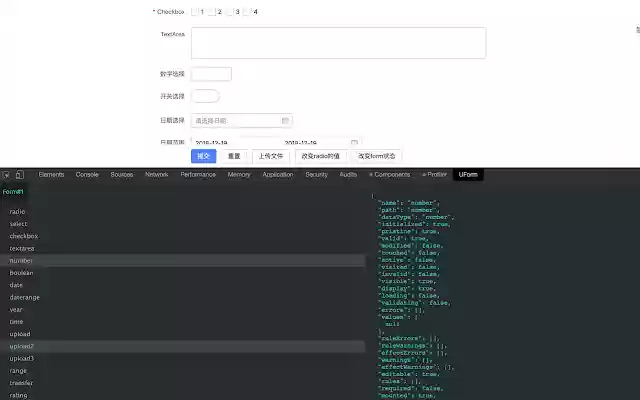This screenshot has height=400, width=640.
Task: Go to the Memory tab
Action: (x=239, y=175)
